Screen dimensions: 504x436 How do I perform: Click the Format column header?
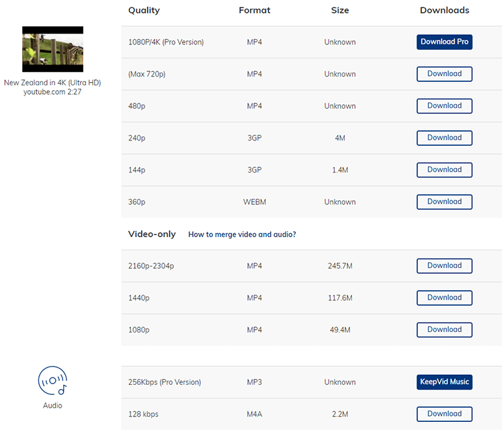(255, 10)
